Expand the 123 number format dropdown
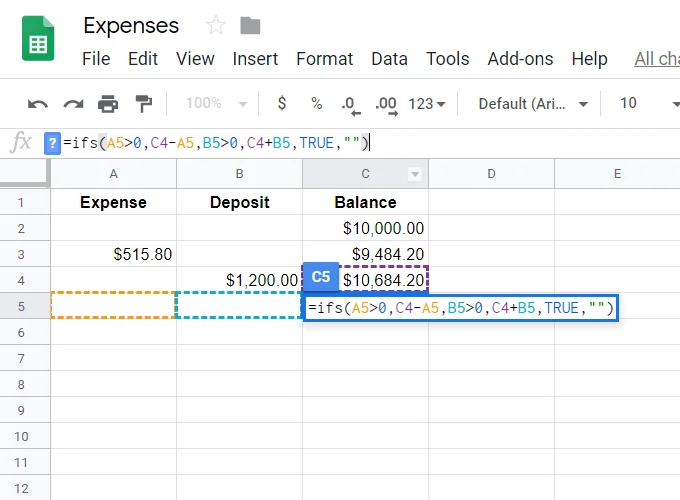The image size is (680, 500). coord(427,104)
